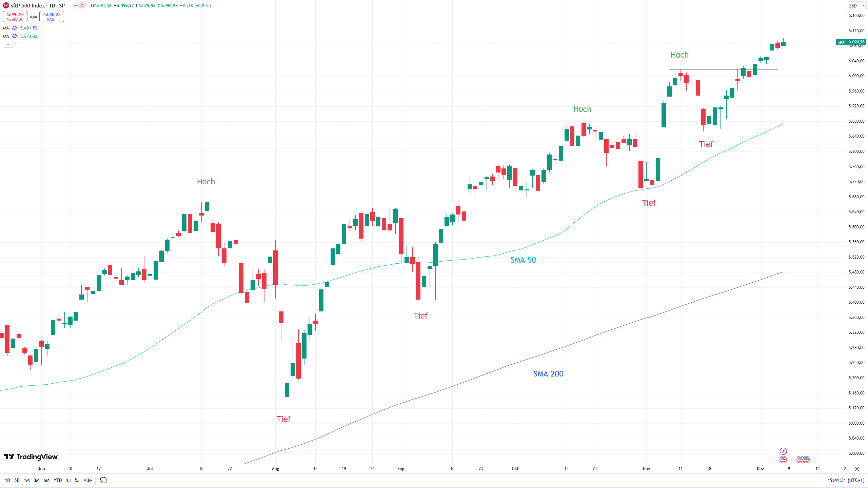Click the pink approximate-data indicator icon

point(82,5)
